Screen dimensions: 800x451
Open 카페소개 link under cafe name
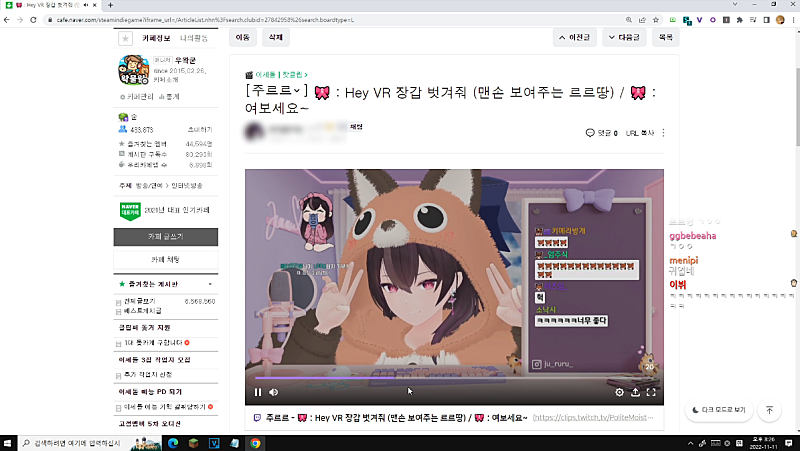pos(166,80)
